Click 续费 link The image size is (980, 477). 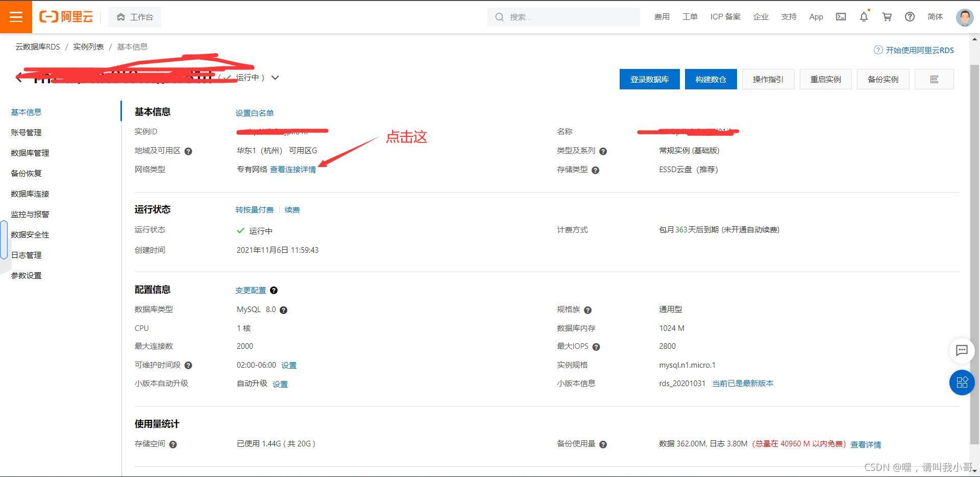(x=292, y=210)
